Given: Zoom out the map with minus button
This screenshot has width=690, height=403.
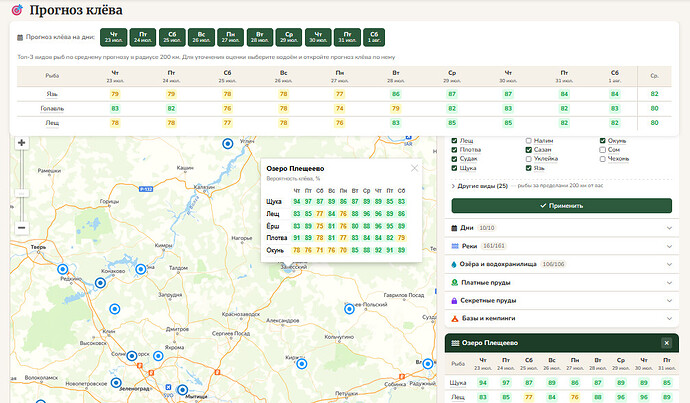Looking at the screenshot, I should click(21, 228).
